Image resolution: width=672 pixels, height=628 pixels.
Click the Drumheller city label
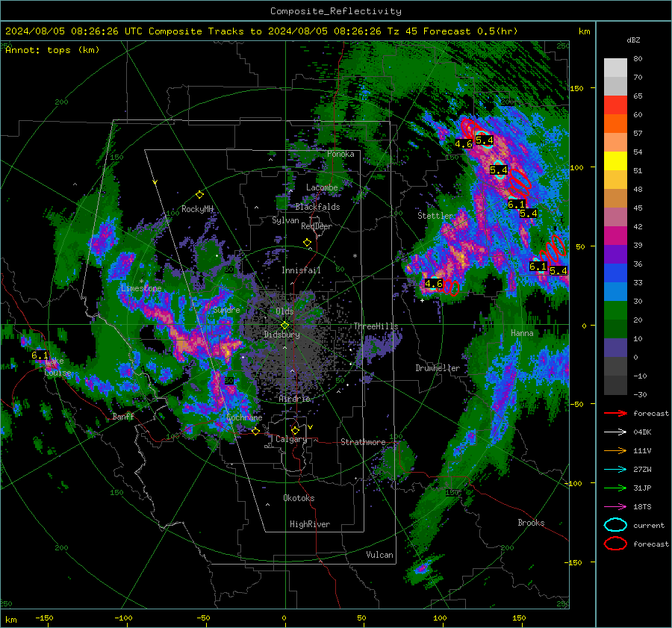coord(438,368)
